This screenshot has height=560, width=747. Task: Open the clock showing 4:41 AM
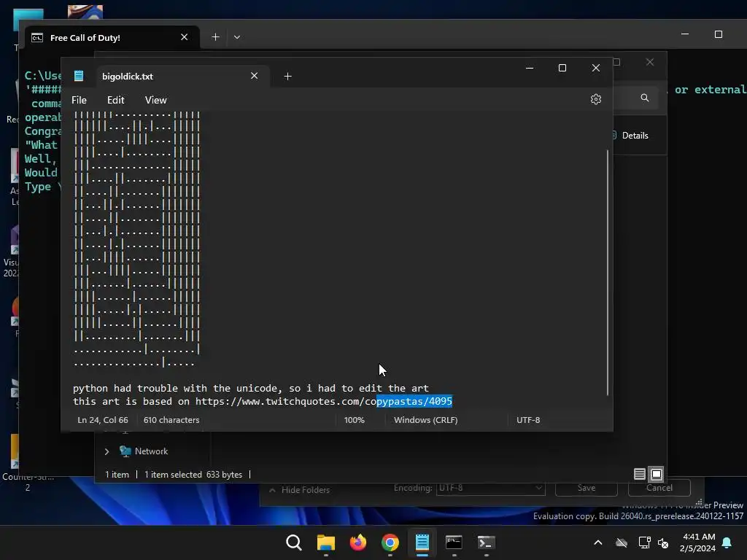pyautogui.click(x=698, y=542)
